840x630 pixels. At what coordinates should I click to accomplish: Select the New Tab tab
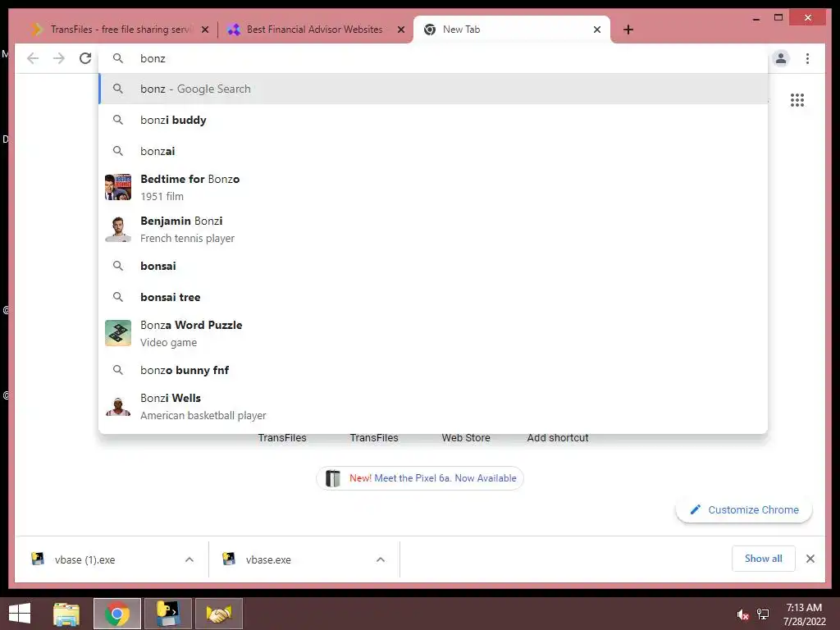click(x=512, y=30)
